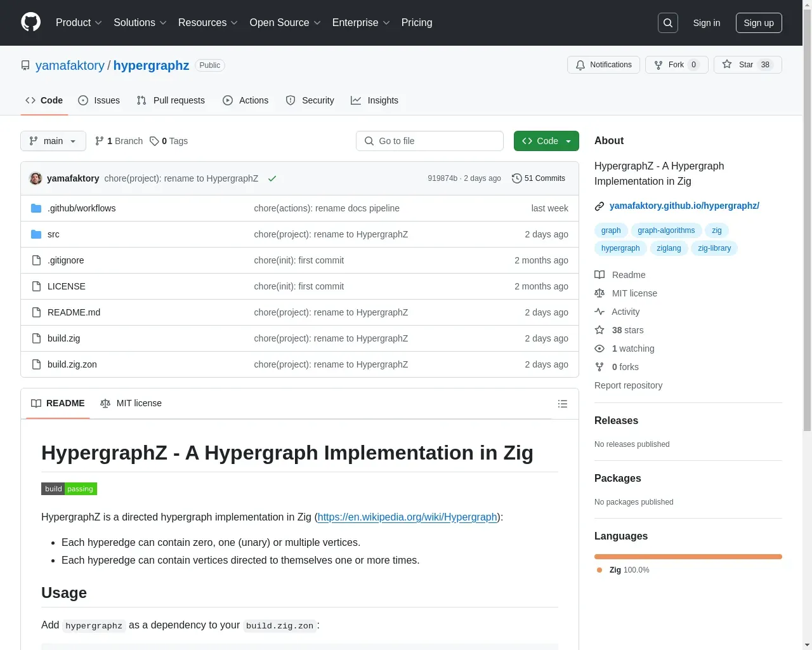This screenshot has width=812, height=650.
Task: Open 1 Branch link
Action: point(119,141)
